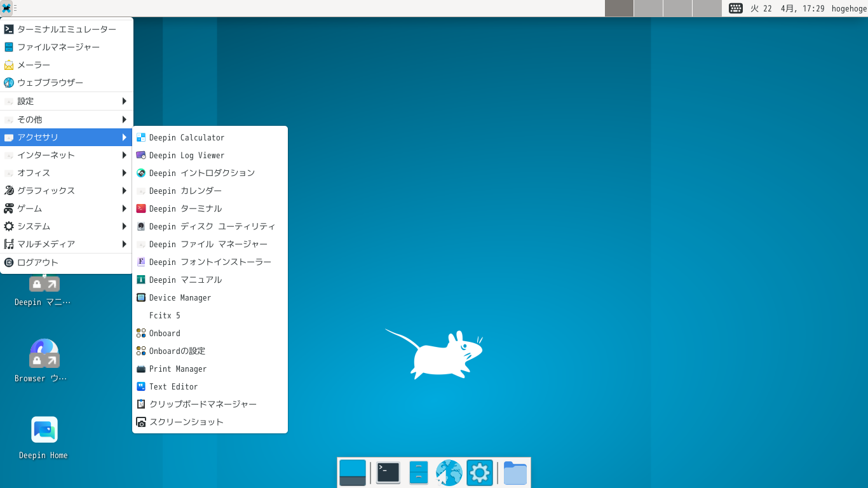
Task: Launch the web browser globe in dock
Action: click(449, 473)
